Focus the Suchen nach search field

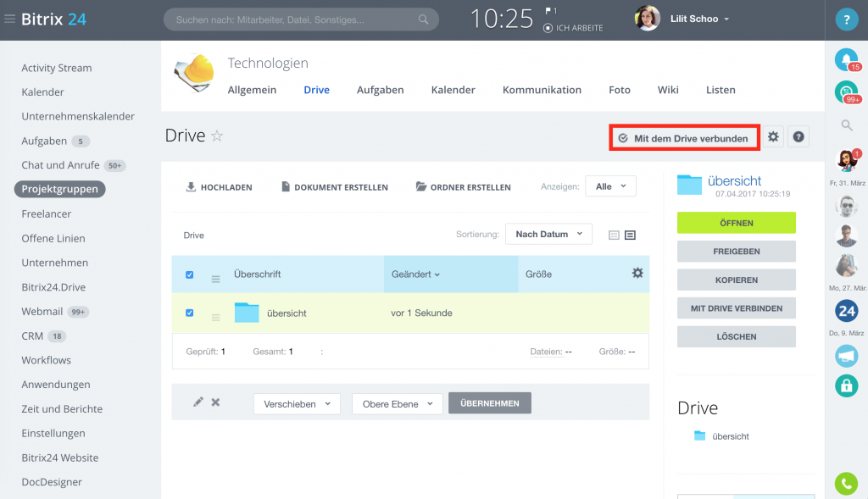(301, 19)
